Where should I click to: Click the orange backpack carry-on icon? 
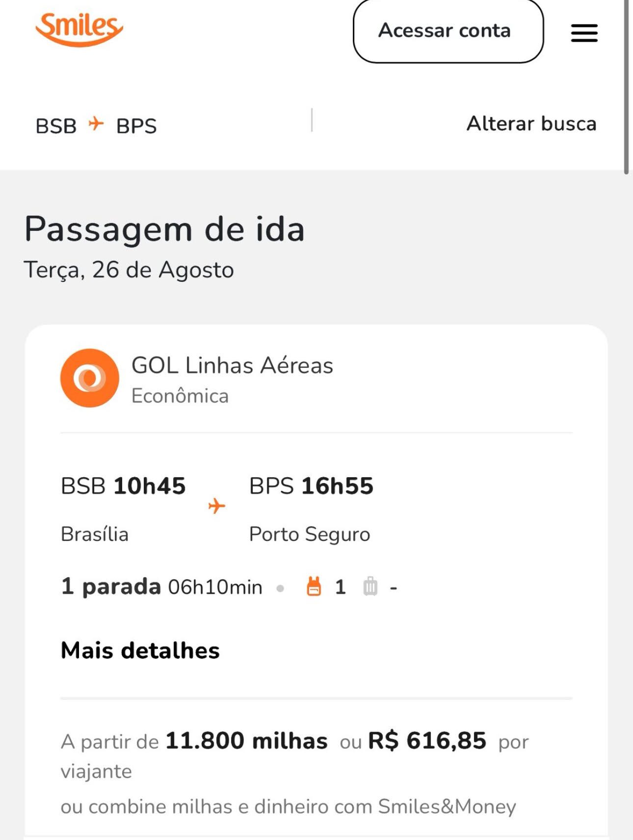coord(314,586)
